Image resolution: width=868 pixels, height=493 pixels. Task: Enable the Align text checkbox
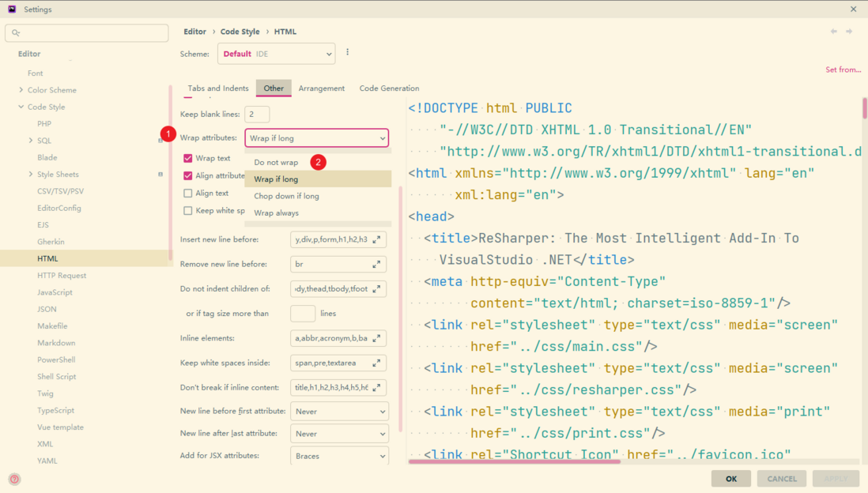(188, 193)
